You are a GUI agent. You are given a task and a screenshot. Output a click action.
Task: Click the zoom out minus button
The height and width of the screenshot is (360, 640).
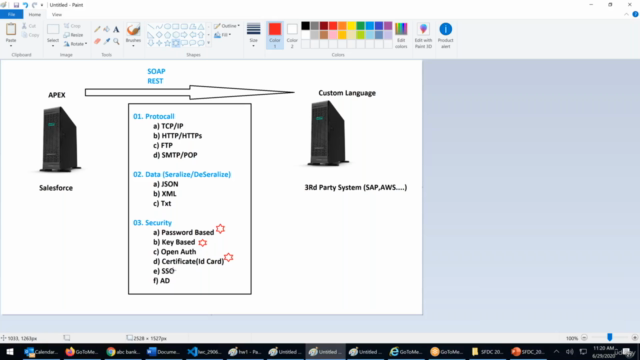(584, 338)
